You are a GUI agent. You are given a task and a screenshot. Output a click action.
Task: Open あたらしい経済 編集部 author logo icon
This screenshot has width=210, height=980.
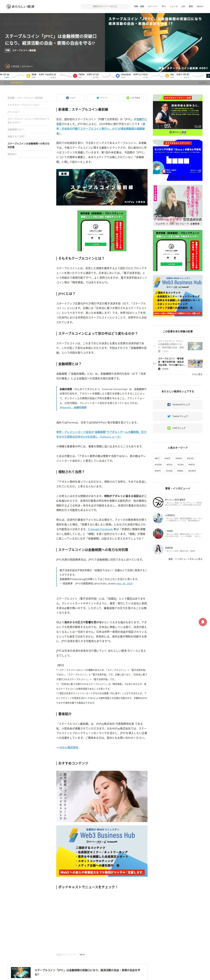click(x=158, y=502)
